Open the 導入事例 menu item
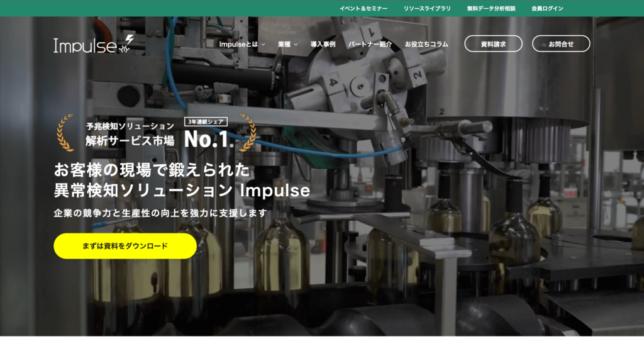This screenshot has height=351, width=644. pos(323,44)
